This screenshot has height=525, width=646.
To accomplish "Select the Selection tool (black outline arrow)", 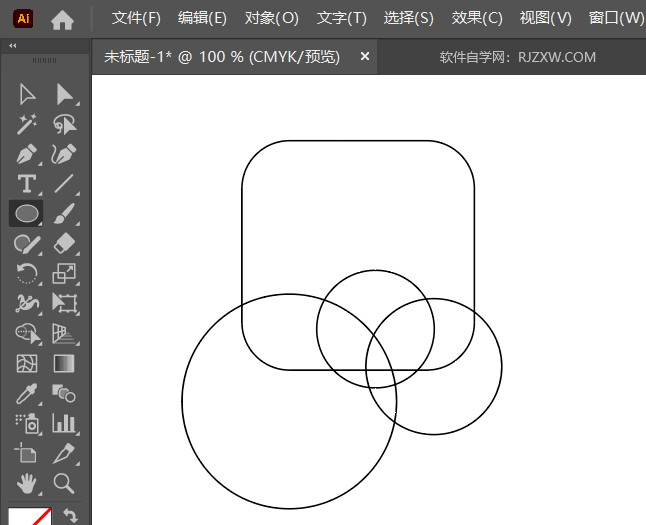I will click(x=27, y=95).
